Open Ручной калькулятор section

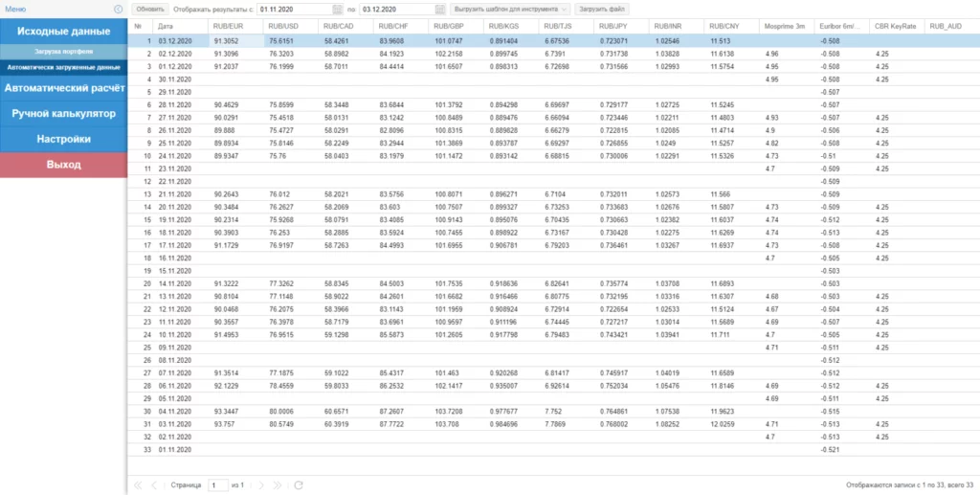tap(64, 114)
